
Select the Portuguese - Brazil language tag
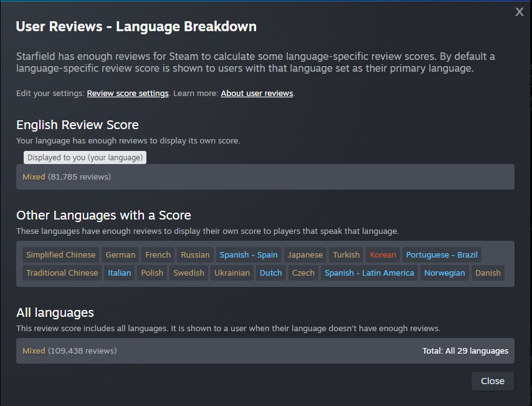tap(442, 255)
